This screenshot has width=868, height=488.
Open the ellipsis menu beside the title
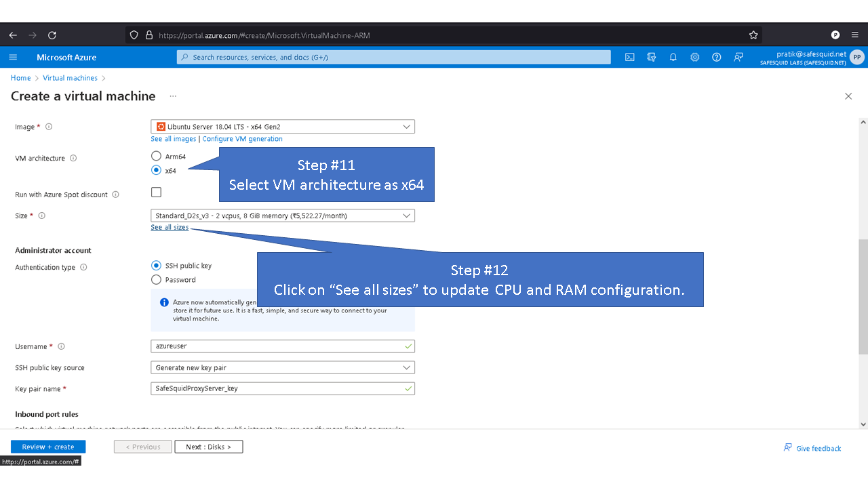pos(173,96)
